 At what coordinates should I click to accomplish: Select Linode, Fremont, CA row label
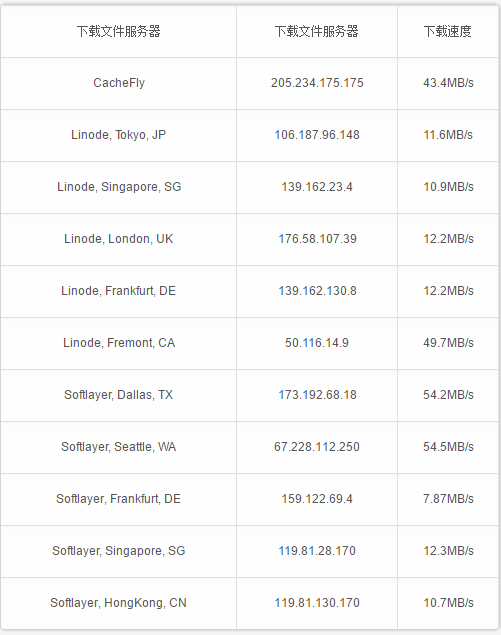coord(119,343)
